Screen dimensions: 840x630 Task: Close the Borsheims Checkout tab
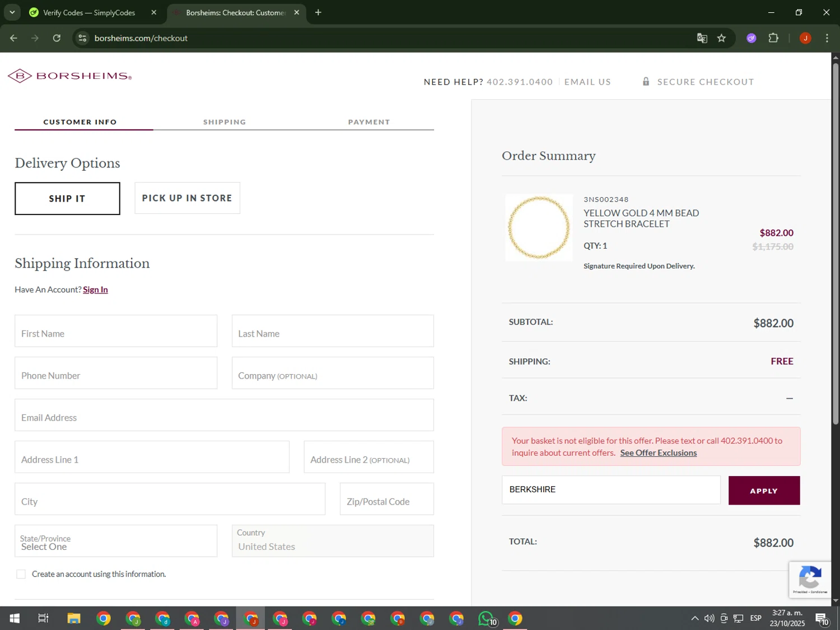(x=297, y=12)
